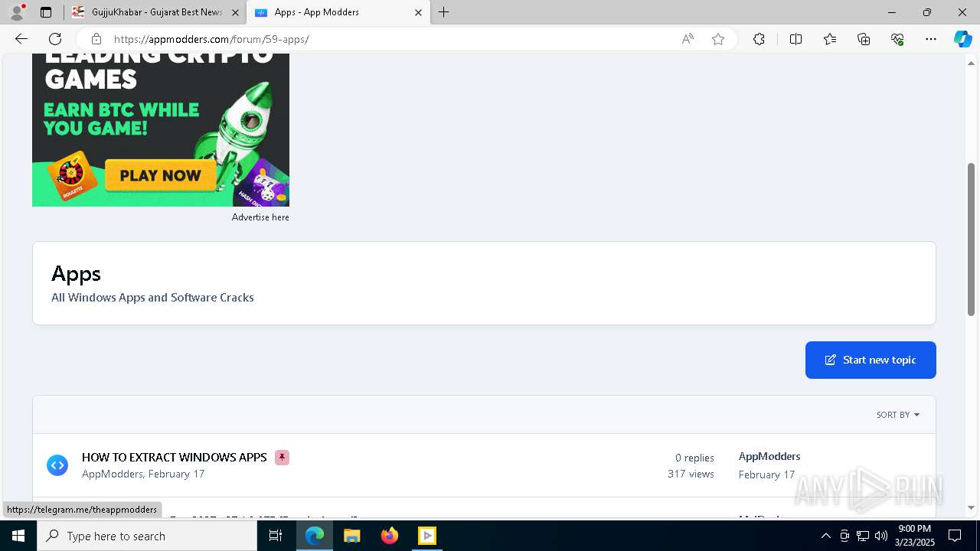
Task: Open Edge Settings and more menu
Action: click(x=931, y=39)
